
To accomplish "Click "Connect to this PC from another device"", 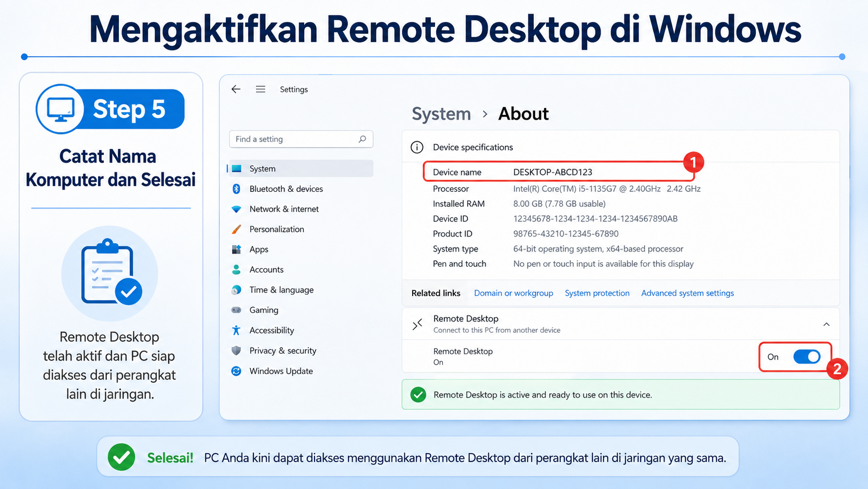I will (x=497, y=330).
